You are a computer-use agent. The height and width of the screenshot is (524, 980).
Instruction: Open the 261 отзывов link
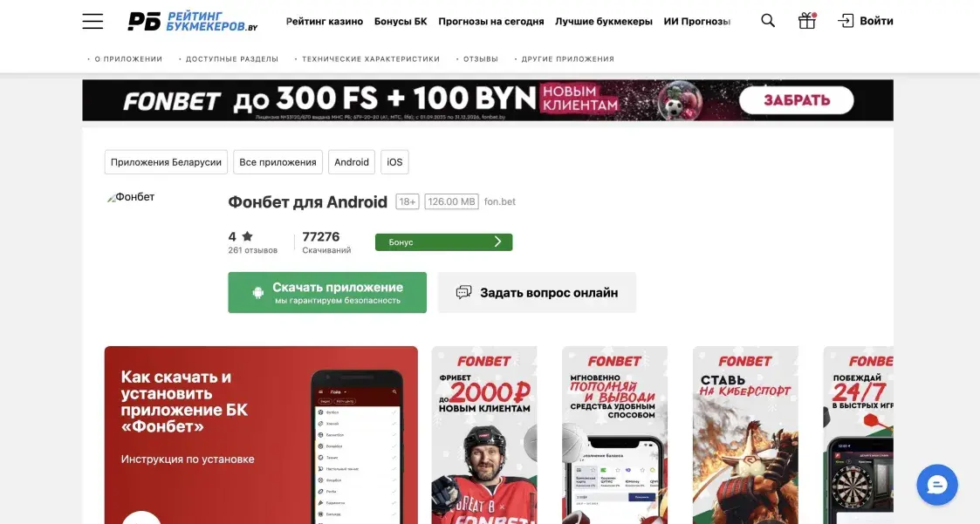[252, 250]
